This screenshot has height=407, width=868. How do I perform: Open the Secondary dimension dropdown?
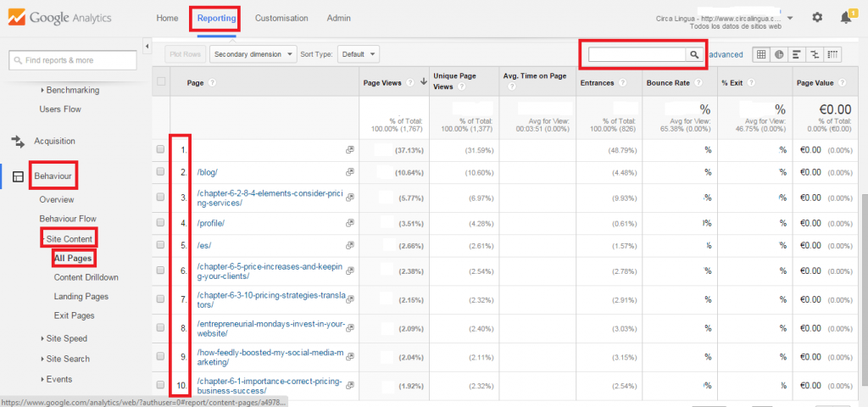click(253, 54)
